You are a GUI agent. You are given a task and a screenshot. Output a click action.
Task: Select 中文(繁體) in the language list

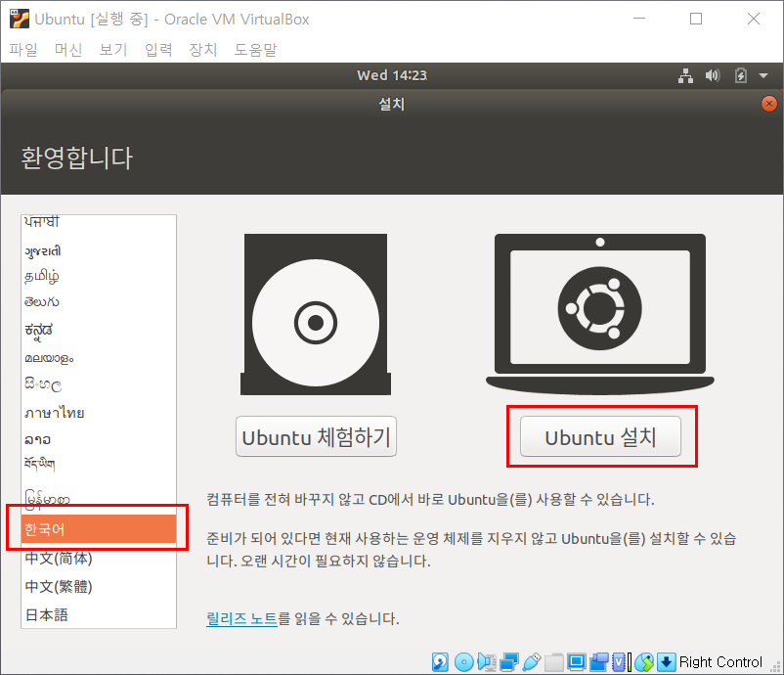pos(99,586)
